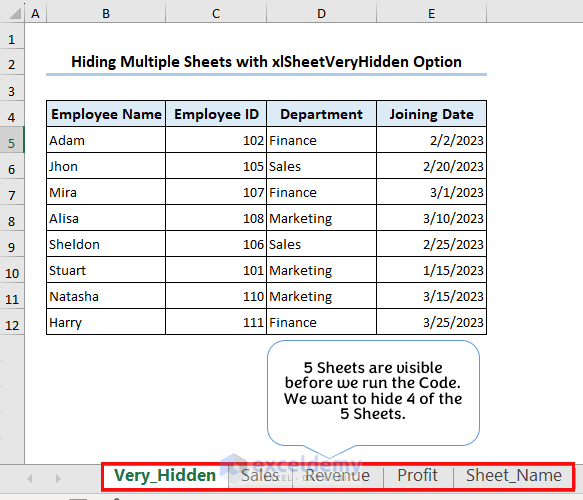583x500 pixels.
Task: Select Jhon's Sales department cell
Action: coord(321,166)
